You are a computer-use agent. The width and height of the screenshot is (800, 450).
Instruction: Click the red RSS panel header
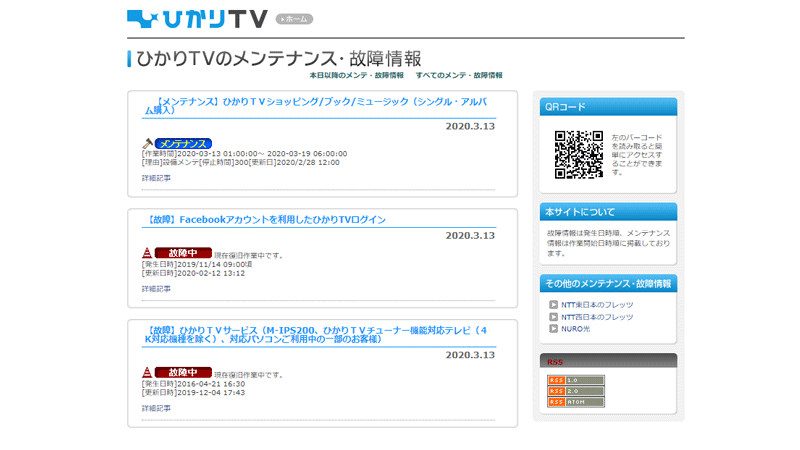(608, 361)
